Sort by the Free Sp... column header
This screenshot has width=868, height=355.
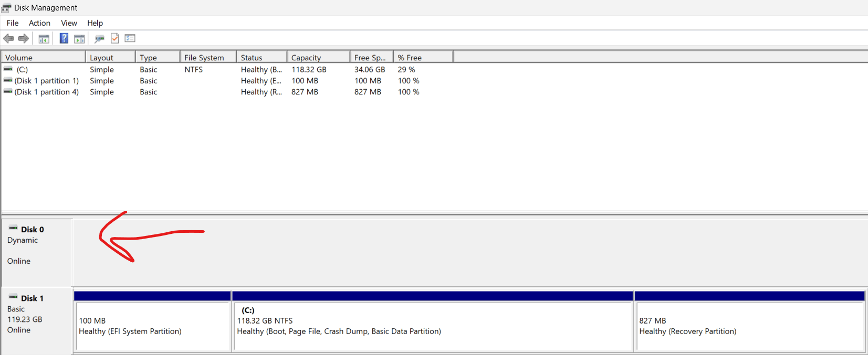371,57
